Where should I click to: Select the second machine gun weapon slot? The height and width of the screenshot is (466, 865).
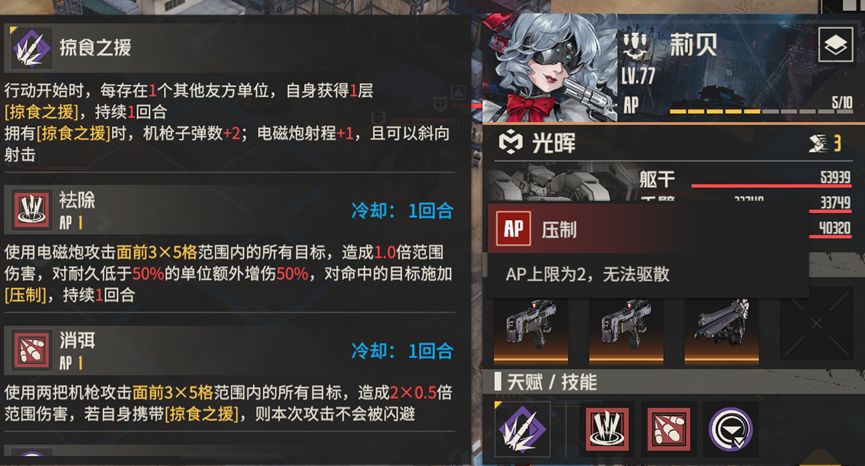click(x=626, y=330)
